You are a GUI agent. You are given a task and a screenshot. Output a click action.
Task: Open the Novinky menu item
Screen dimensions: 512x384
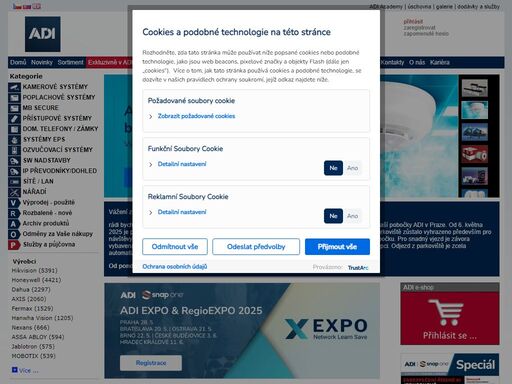pyautogui.click(x=42, y=62)
